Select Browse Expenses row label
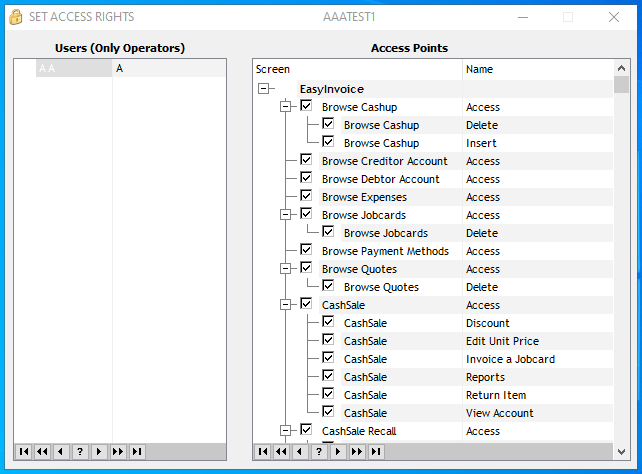Screen dimensions: 642x474 point(364,197)
